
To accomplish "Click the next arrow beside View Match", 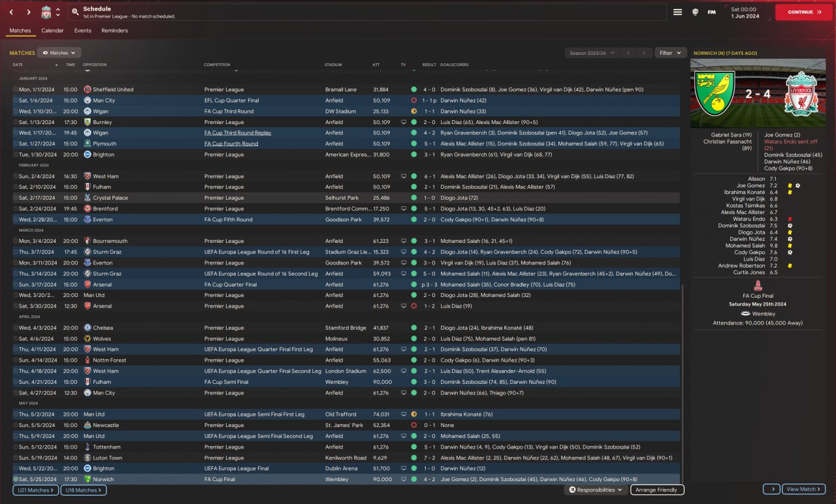I will tap(771, 489).
